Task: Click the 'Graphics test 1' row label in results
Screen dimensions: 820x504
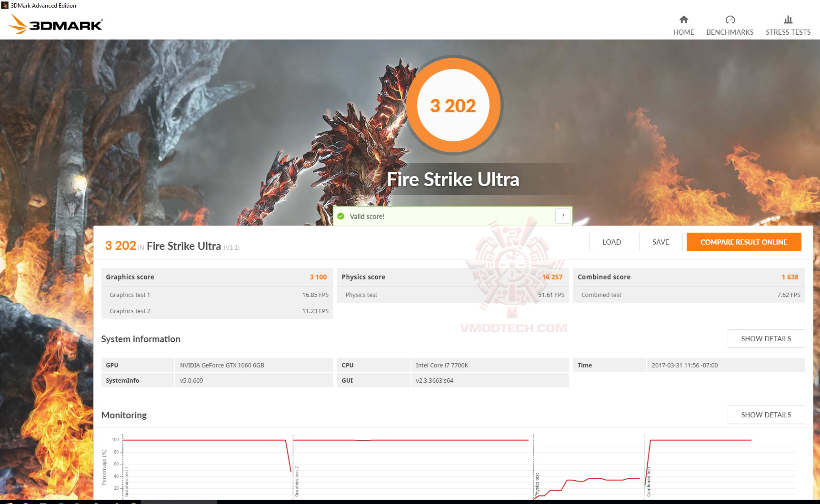Action: 130,295
